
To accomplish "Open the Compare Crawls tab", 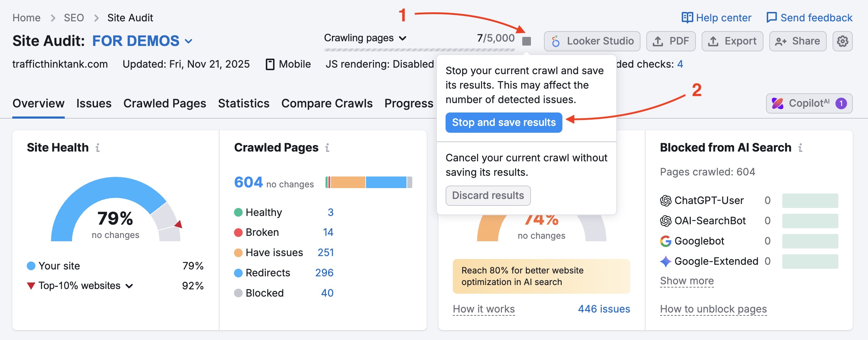I will [327, 103].
